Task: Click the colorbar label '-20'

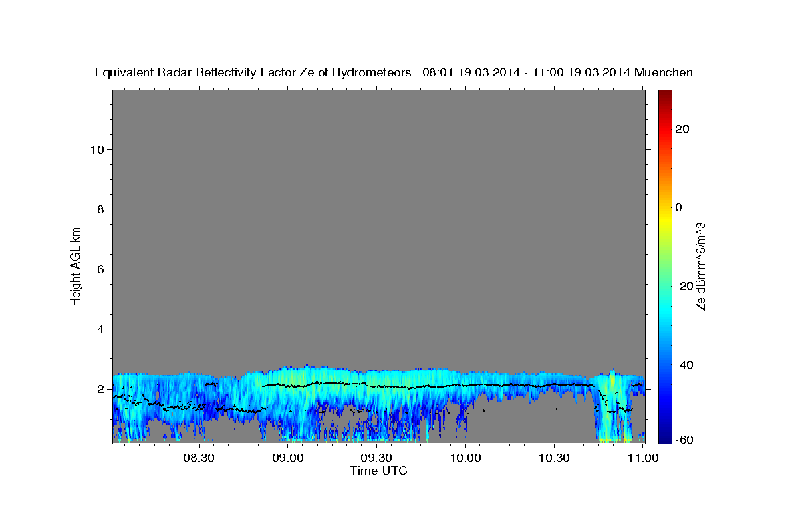Action: coord(684,286)
